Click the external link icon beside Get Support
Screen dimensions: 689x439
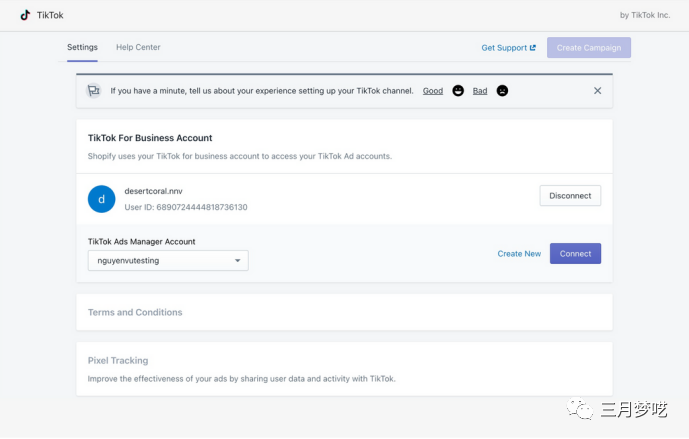coord(533,48)
